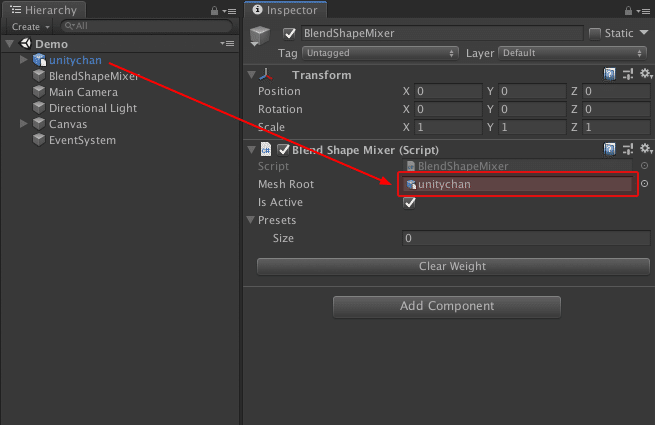Click search magnifier in Hierarchy

69,26
